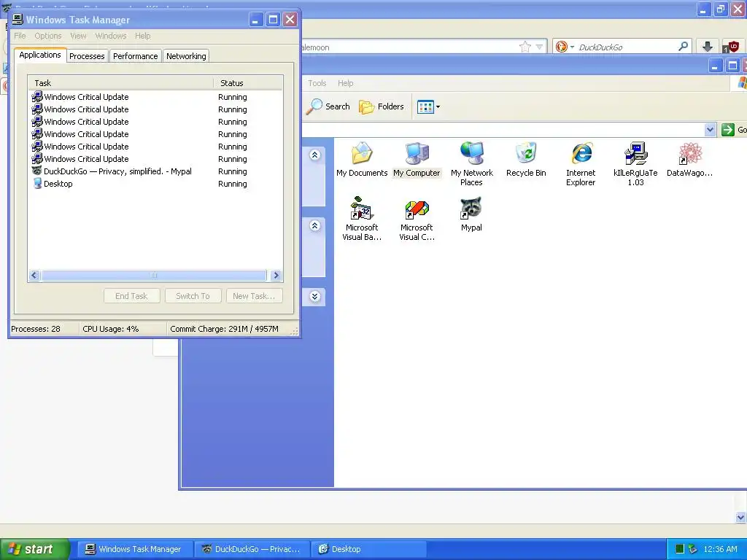This screenshot has width=747, height=560.
Task: Switch to Processes tab in Task Manager
Action: click(x=87, y=56)
